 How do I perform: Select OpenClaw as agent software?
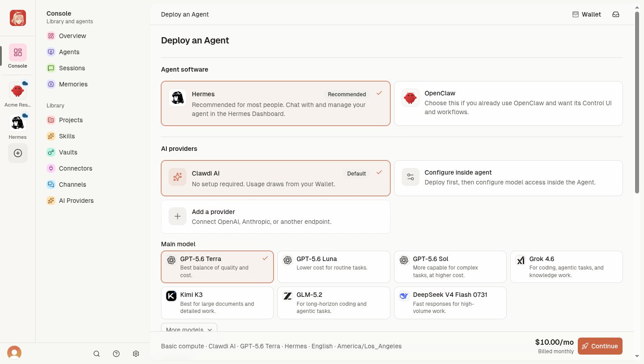[508, 103]
